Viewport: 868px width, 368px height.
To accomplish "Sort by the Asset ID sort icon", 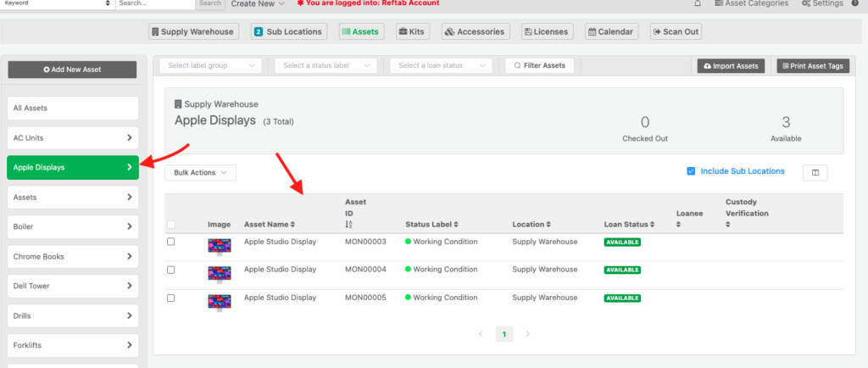I will pyautogui.click(x=348, y=224).
